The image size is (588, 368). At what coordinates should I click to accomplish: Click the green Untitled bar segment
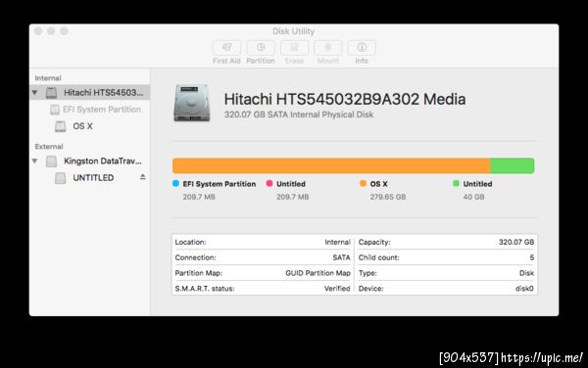[513, 165]
